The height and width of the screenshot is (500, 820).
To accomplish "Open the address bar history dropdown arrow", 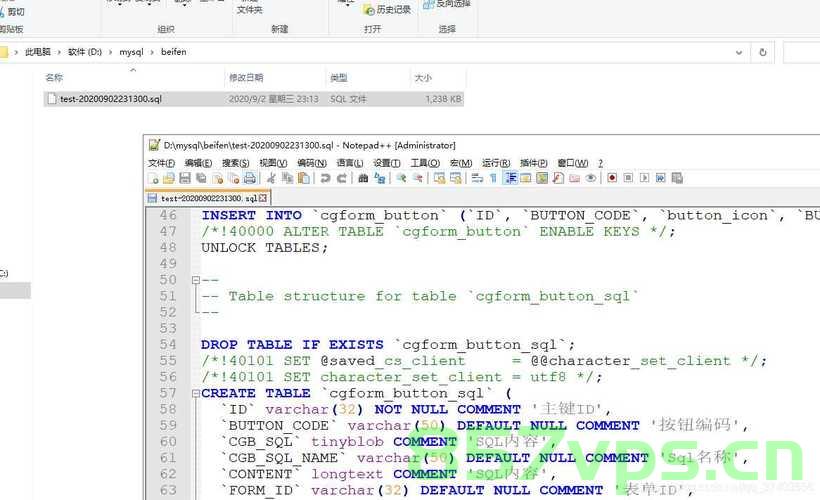I will pos(739,52).
